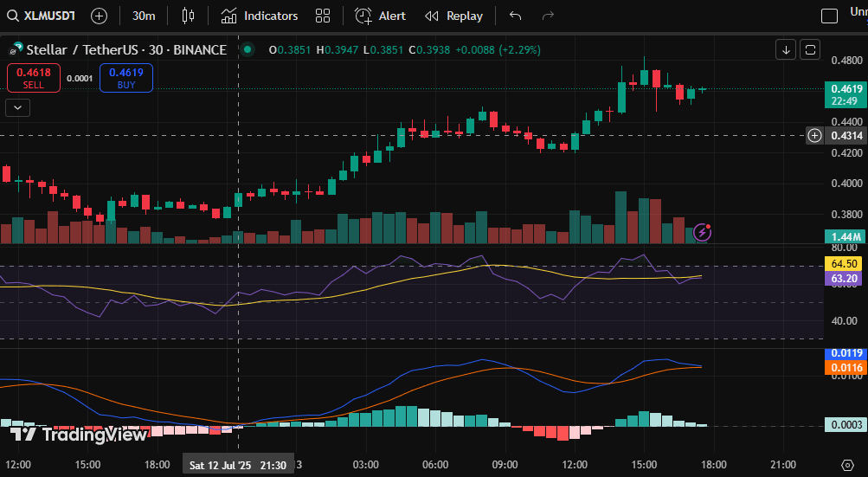The width and height of the screenshot is (868, 477).
Task: Open chart settings hexagon icon at bottom
Action: (847, 465)
